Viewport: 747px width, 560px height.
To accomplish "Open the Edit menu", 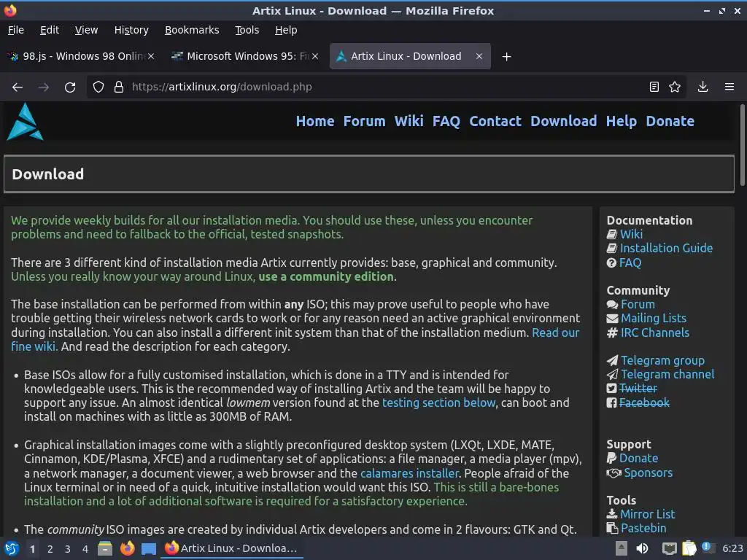I will [x=50, y=30].
